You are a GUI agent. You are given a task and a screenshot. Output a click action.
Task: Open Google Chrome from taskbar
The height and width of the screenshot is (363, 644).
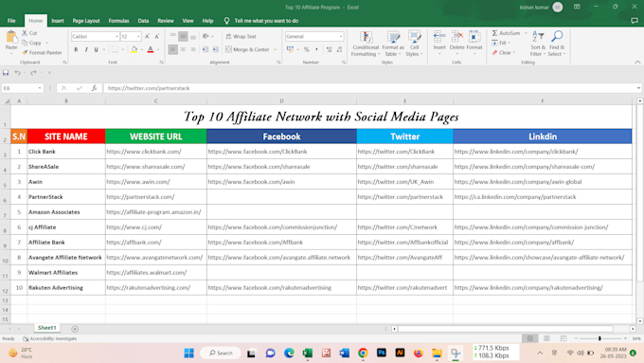coord(363,353)
